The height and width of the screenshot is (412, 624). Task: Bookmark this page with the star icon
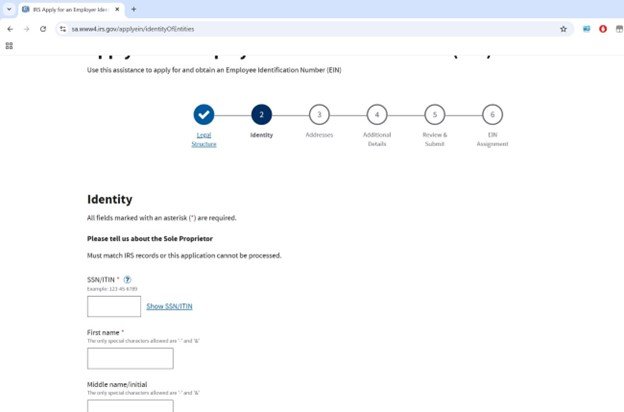pyautogui.click(x=563, y=29)
